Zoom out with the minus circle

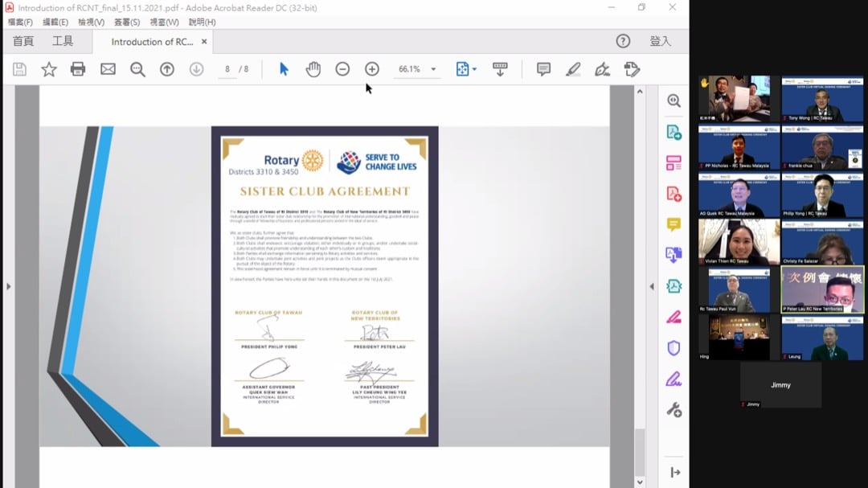coord(342,69)
